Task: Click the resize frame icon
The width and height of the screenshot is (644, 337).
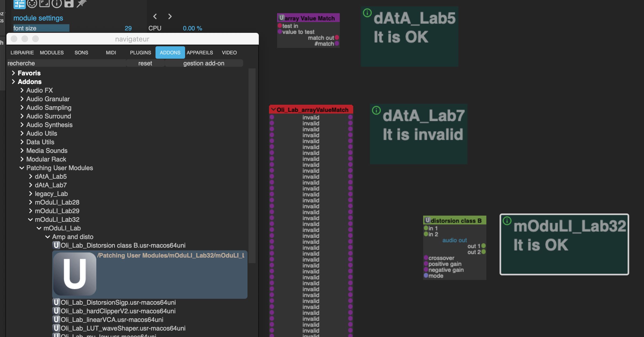Action: point(44,3)
